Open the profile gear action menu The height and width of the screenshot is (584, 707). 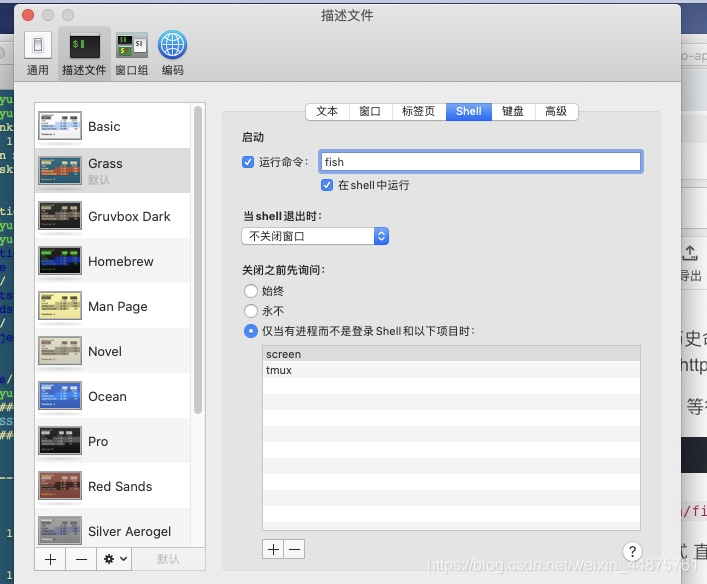tap(115, 559)
